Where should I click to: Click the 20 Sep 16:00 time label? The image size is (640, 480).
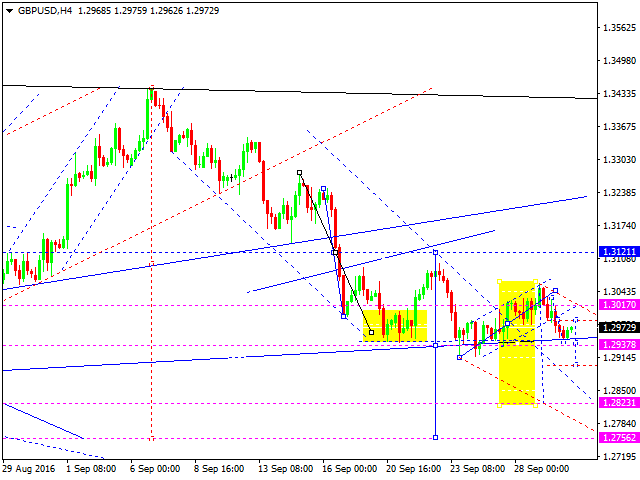413,469
